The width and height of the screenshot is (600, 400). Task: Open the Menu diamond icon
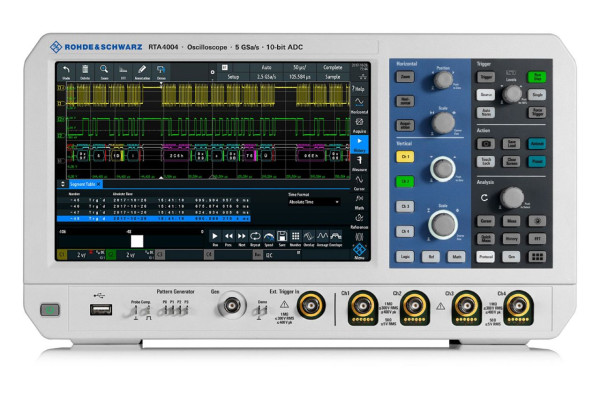point(360,251)
